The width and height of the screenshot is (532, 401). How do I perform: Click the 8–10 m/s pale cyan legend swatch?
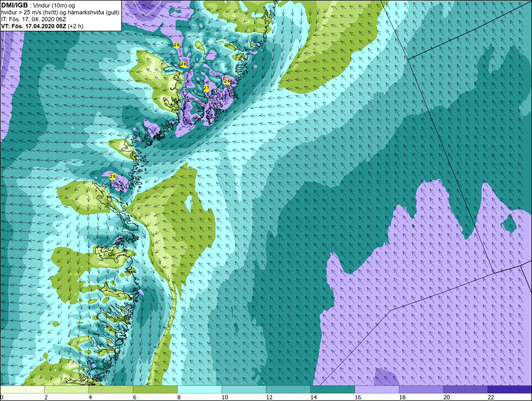199,389
